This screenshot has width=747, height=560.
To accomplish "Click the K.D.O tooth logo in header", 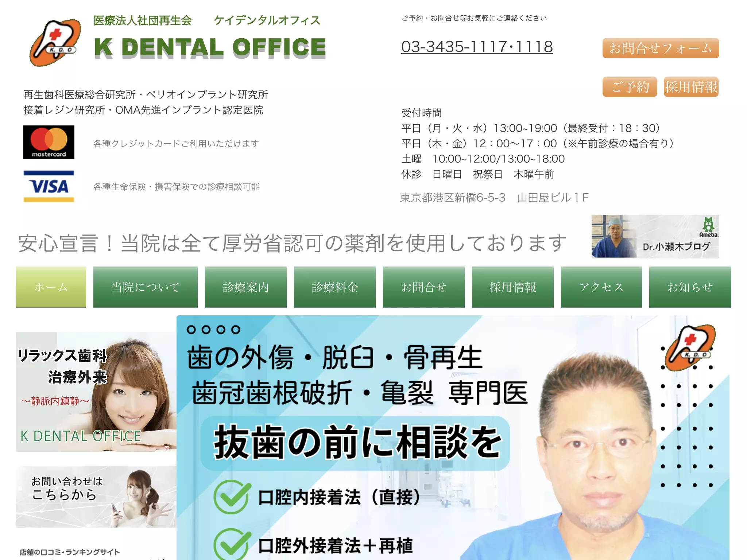I will click(55, 43).
